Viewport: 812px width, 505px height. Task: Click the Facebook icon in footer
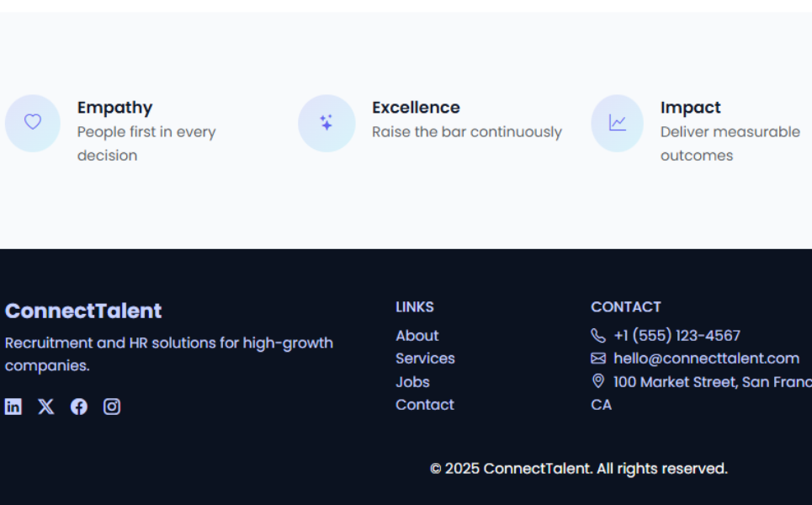pos(79,407)
